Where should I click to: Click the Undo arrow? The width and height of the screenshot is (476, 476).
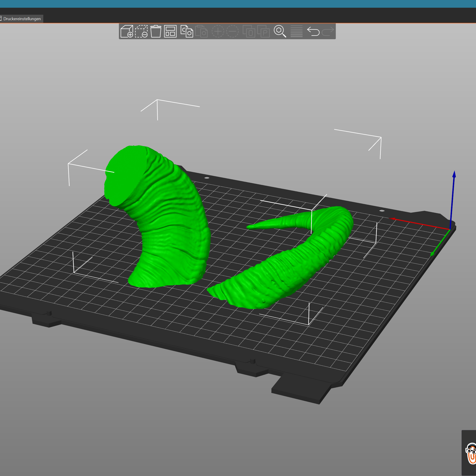pyautogui.click(x=313, y=31)
